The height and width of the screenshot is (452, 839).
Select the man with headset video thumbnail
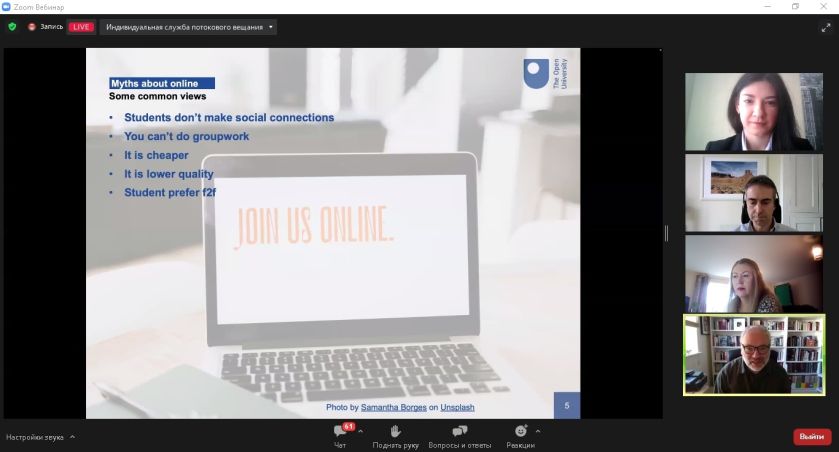754,193
